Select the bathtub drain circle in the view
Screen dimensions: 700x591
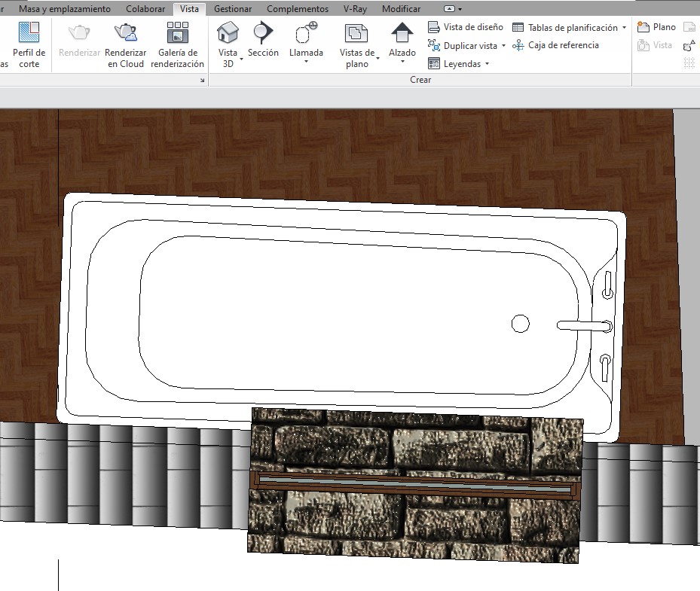pos(520,324)
